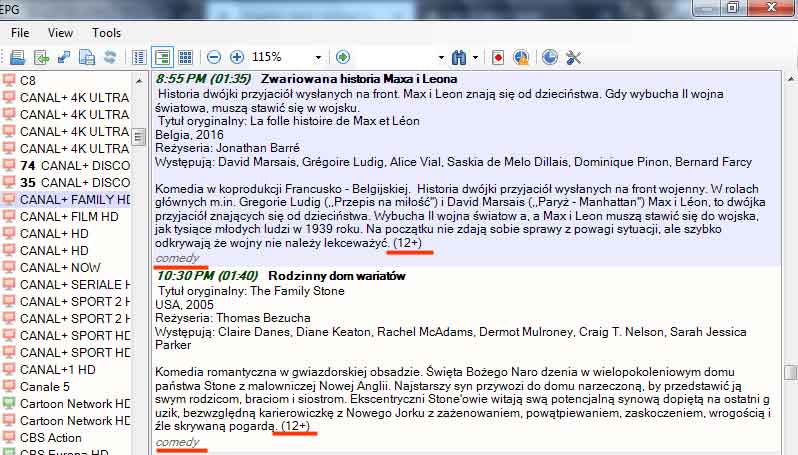Open the empty combo box dropdown arrow
798x455 pixels.
coord(441,57)
